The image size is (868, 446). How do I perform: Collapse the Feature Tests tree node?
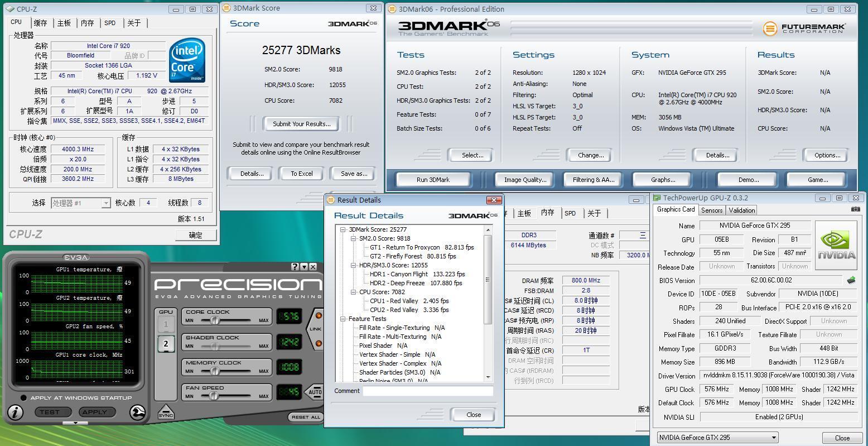[343, 319]
